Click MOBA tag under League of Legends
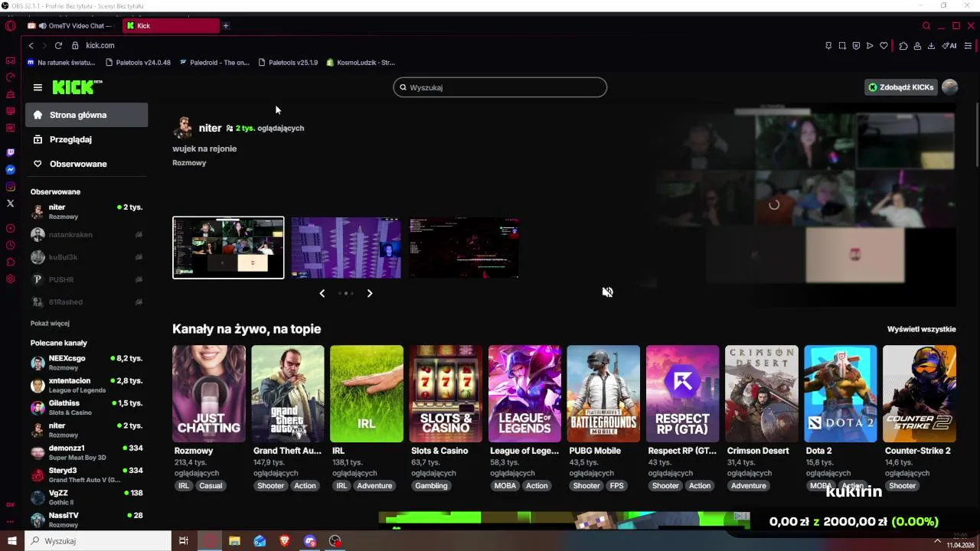 [x=505, y=485]
